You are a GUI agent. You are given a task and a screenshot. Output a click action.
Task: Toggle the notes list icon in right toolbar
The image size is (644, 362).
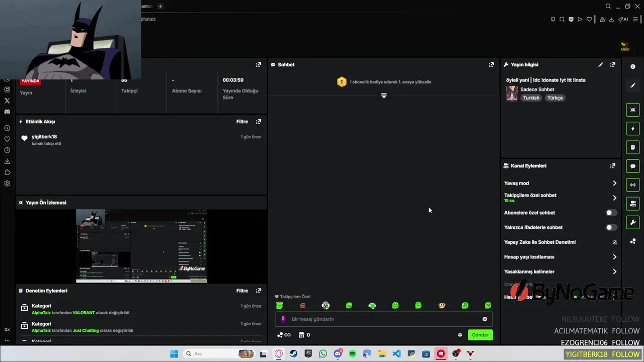(633, 147)
